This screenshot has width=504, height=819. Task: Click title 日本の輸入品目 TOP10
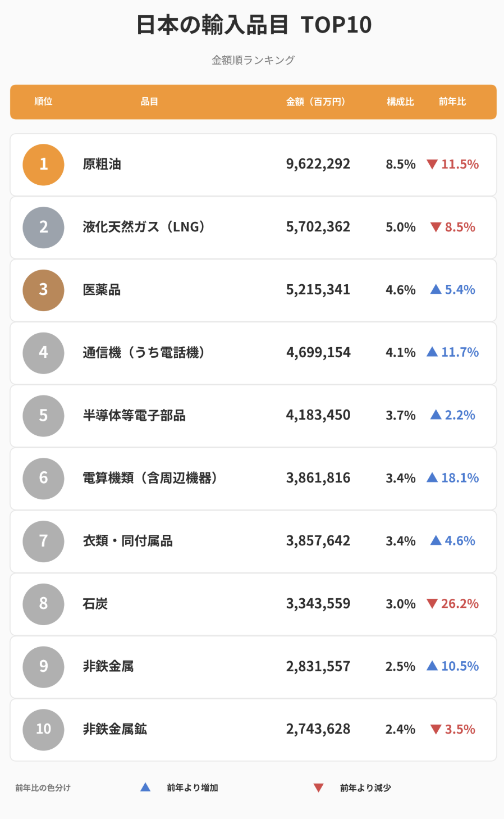point(254,25)
